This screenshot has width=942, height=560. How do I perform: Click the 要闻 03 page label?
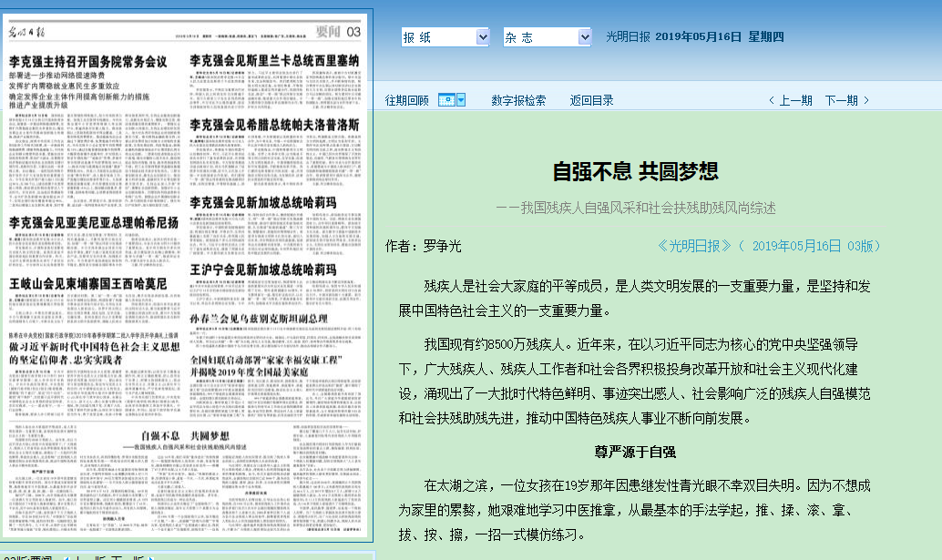click(338, 31)
